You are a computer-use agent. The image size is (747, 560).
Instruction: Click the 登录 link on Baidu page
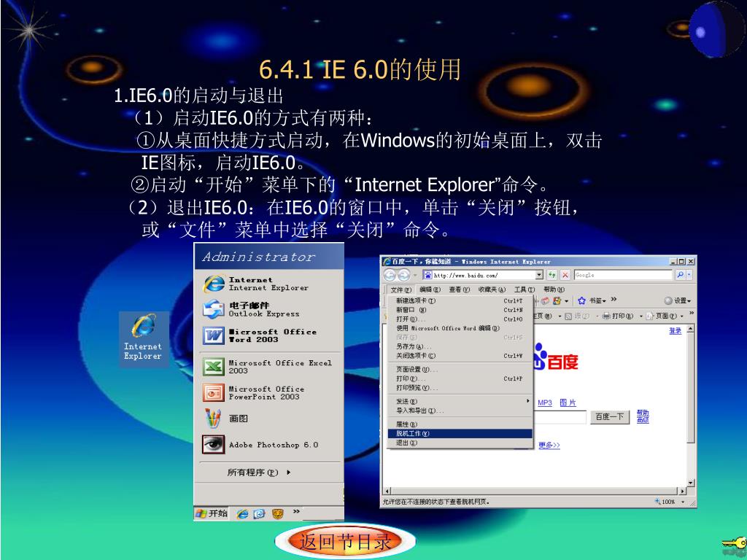pos(675,331)
